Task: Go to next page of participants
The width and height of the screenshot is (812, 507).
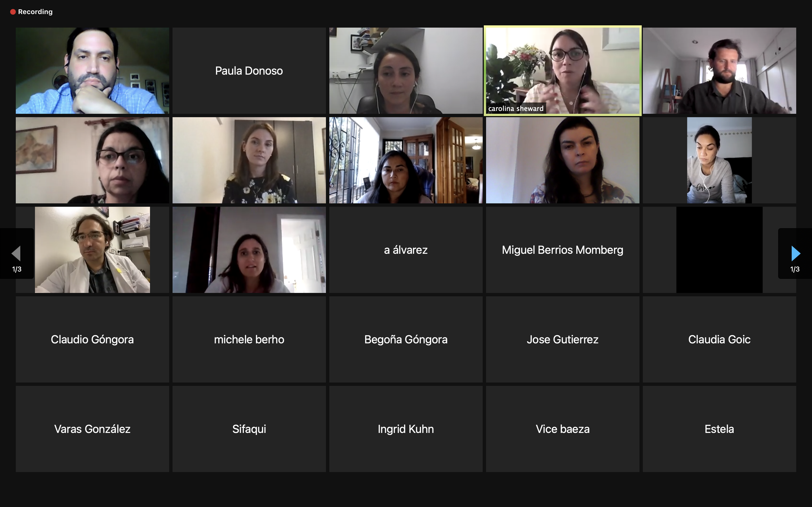Action: 795,253
